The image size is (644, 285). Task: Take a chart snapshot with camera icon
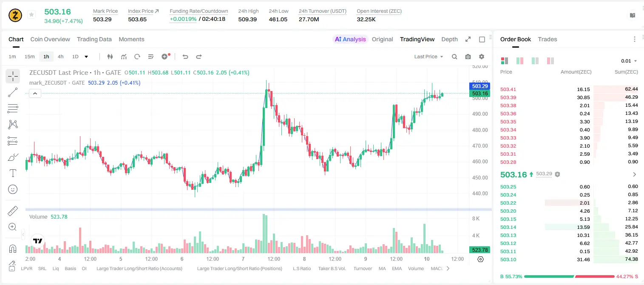468,57
